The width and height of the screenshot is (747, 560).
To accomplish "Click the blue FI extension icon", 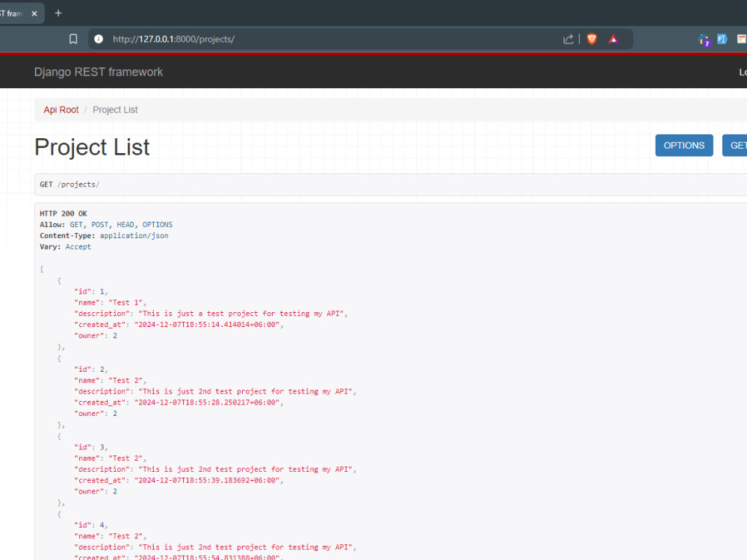I will 722,39.
